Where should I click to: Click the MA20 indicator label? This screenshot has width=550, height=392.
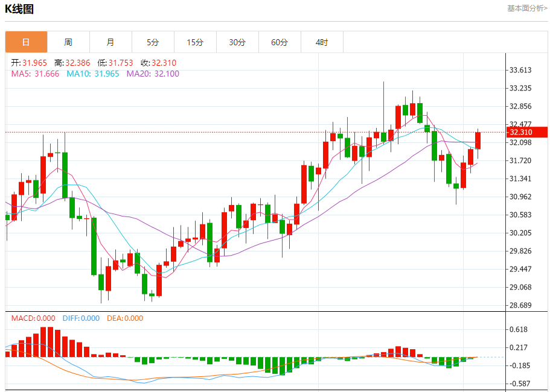coord(153,74)
